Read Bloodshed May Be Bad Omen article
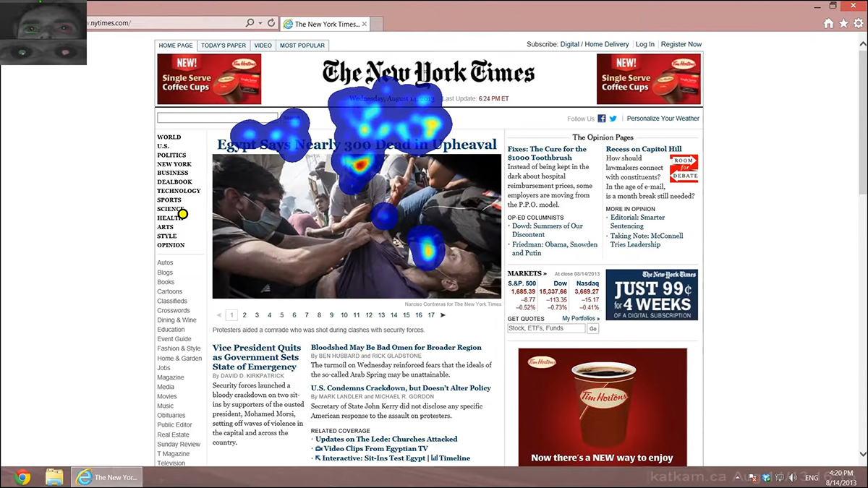868x488 pixels. pyautogui.click(x=396, y=348)
